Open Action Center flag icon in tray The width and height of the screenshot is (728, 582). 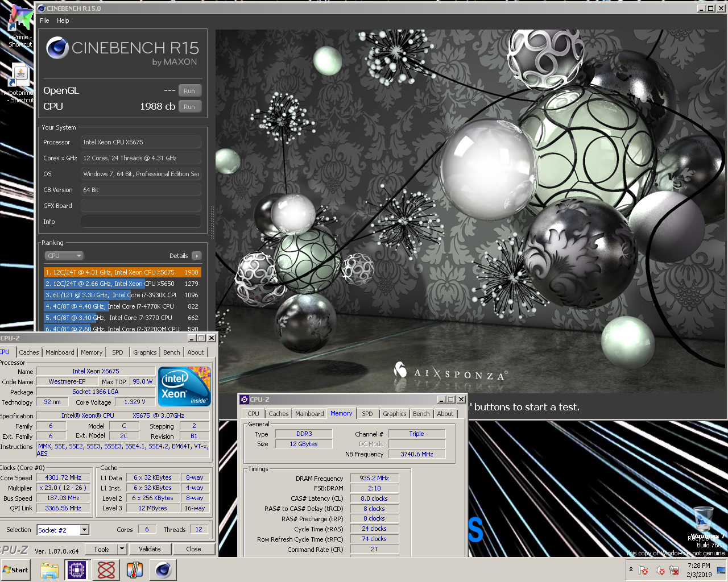pos(643,570)
